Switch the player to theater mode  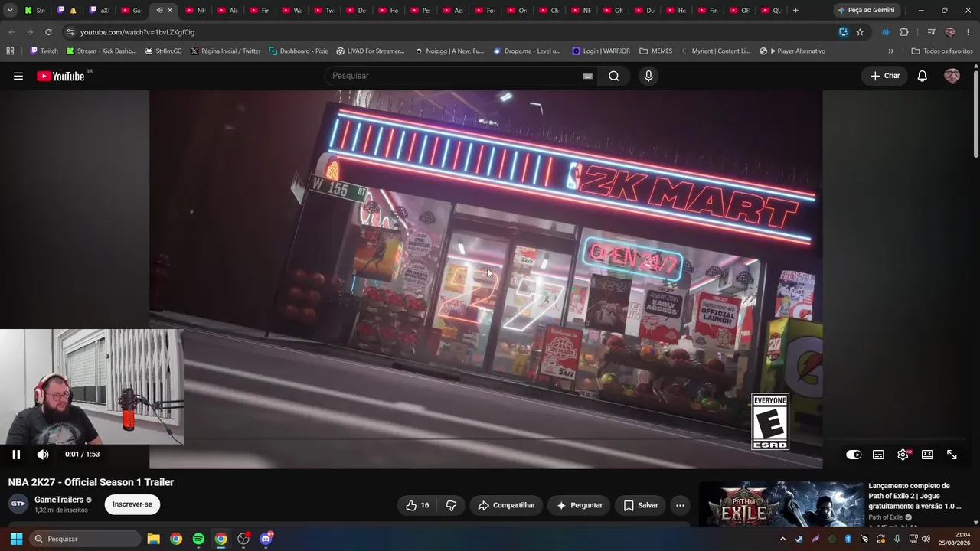[x=927, y=455]
